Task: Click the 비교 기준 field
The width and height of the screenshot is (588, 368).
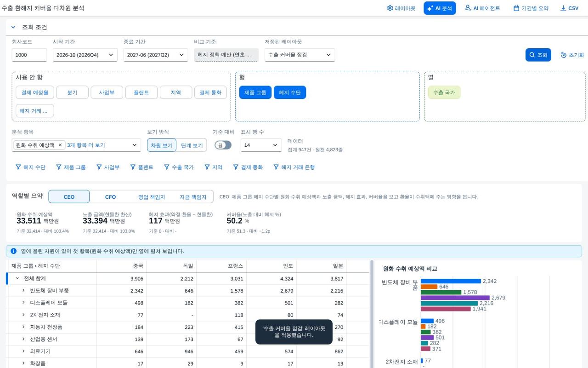Action: click(x=226, y=55)
